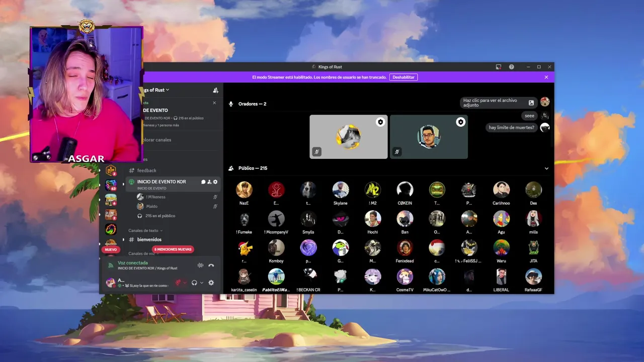Screen dimensions: 644x362
Task: Click the Oradores — 2 heading
Action: [253, 104]
